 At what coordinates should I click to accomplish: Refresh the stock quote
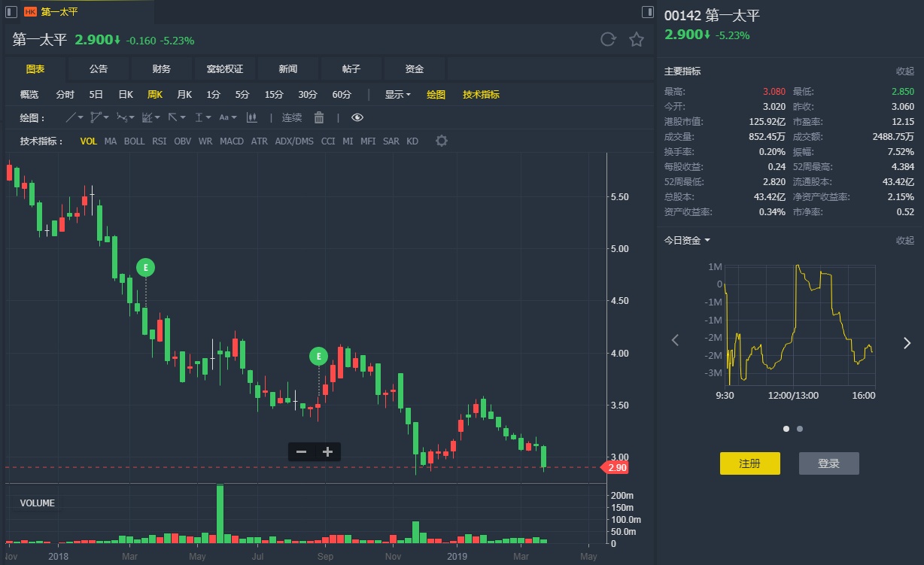[x=608, y=40]
